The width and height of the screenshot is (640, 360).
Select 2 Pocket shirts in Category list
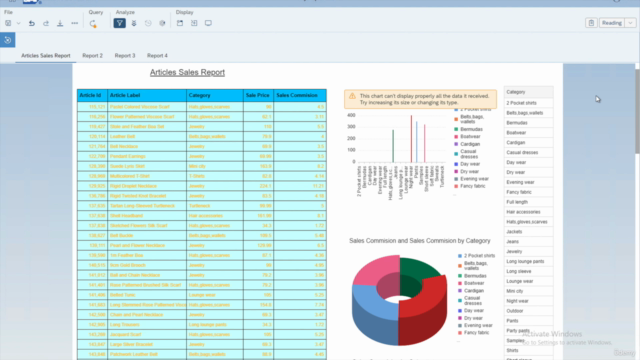[x=529, y=103]
